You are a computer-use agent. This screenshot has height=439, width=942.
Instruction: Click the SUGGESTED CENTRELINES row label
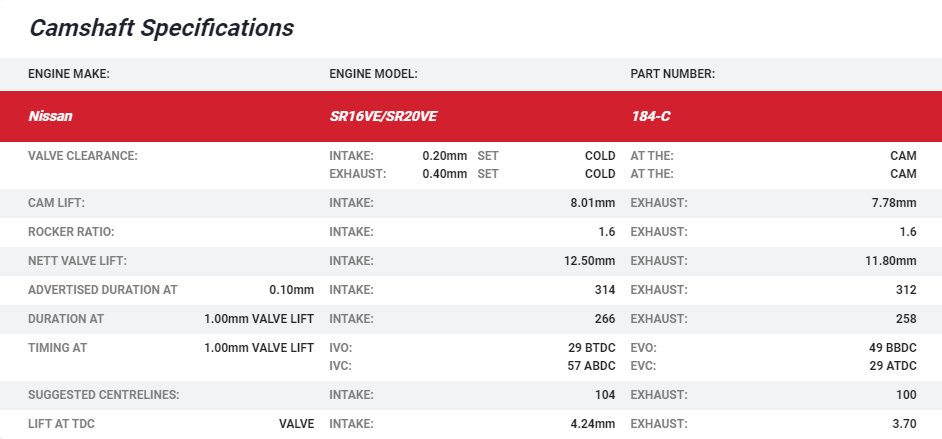(x=103, y=395)
